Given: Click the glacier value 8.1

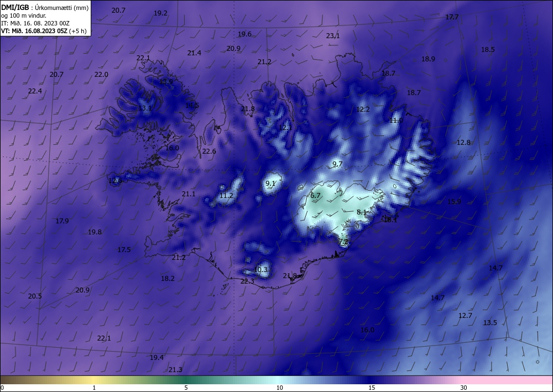Looking at the screenshot, I should click(x=362, y=212).
